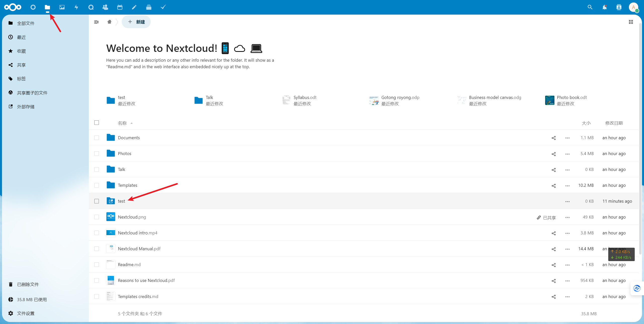Check the Nextcloud Manual.pdf row

(97, 249)
